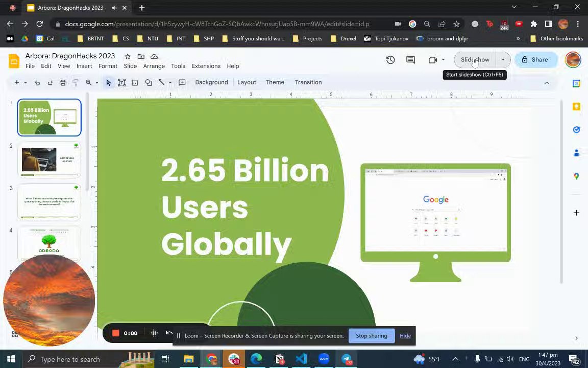Expand side panel bottom chevron
588x368 pixels.
coord(576,338)
